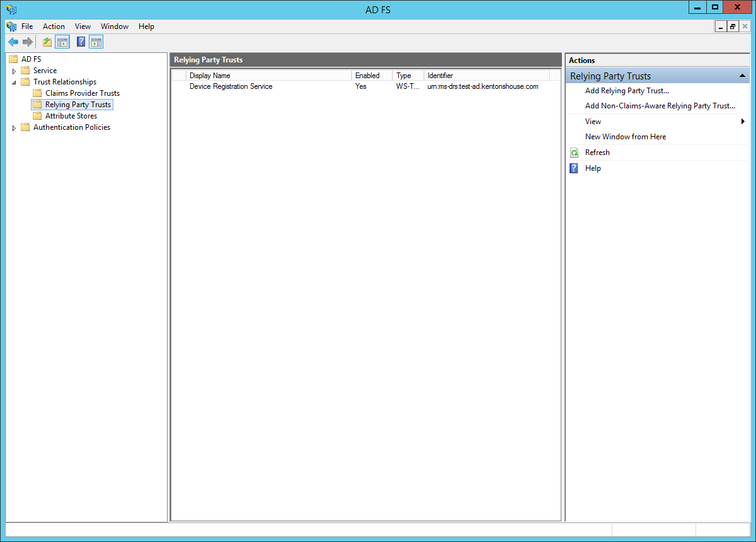Viewport: 756px width, 542px height.
Task: Click Add Relying Party Trust action
Action: click(627, 91)
